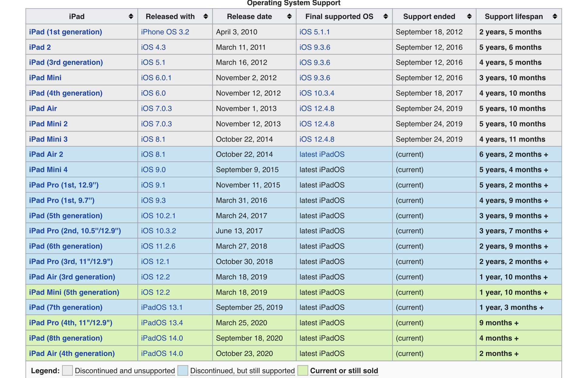Sort by Release date column arrows
588x378 pixels.
pos(289,16)
